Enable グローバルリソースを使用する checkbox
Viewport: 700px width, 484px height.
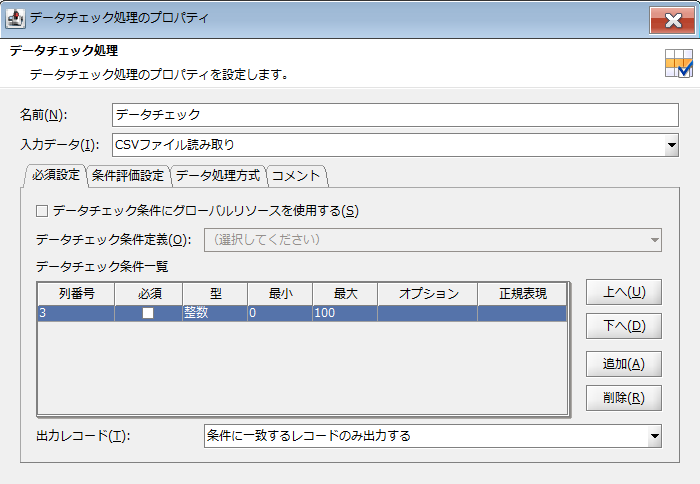[x=42, y=211]
